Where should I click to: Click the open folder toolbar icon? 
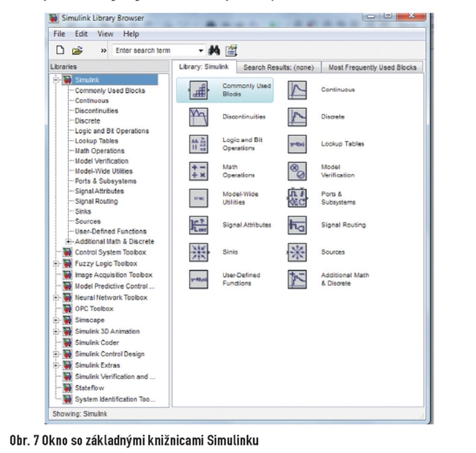tap(77, 51)
